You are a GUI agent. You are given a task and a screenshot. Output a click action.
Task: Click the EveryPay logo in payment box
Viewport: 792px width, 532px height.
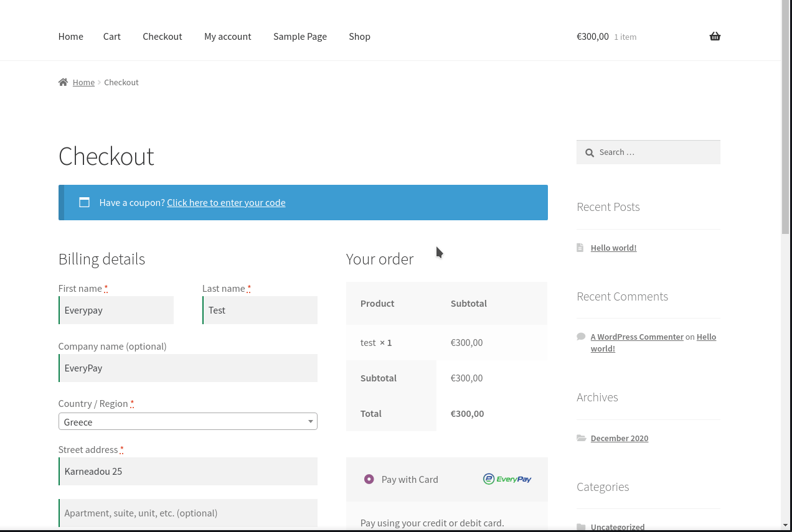(507, 479)
